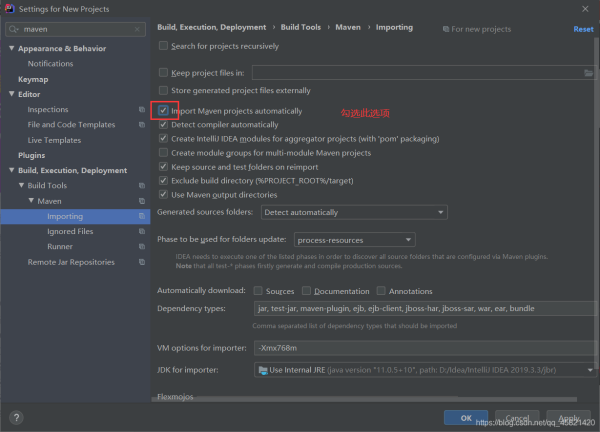Collapse Build, Execution, Deployment section
Image resolution: width=600 pixels, height=432 pixels.
[11, 170]
